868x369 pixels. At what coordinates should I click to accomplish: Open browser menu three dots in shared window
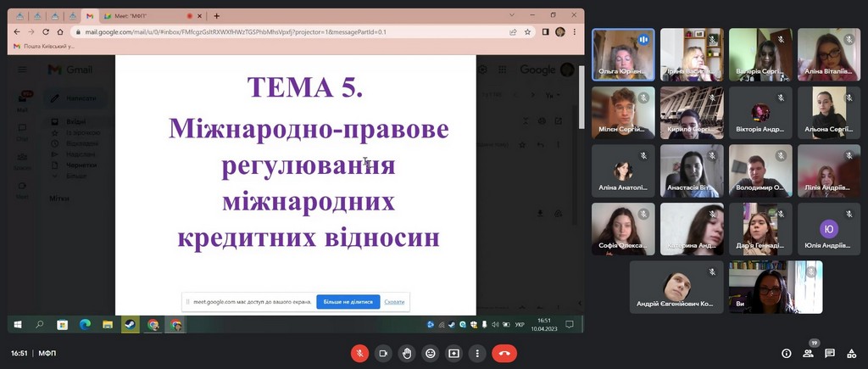575,32
